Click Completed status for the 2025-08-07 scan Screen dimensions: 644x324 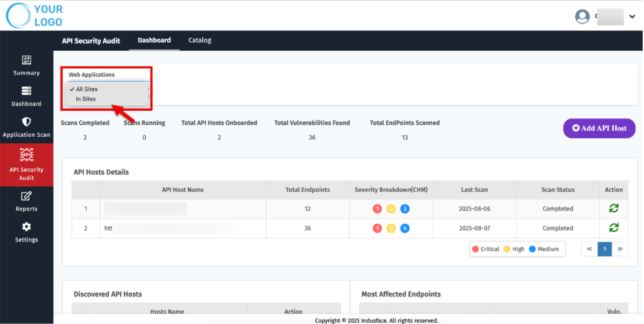tap(558, 228)
